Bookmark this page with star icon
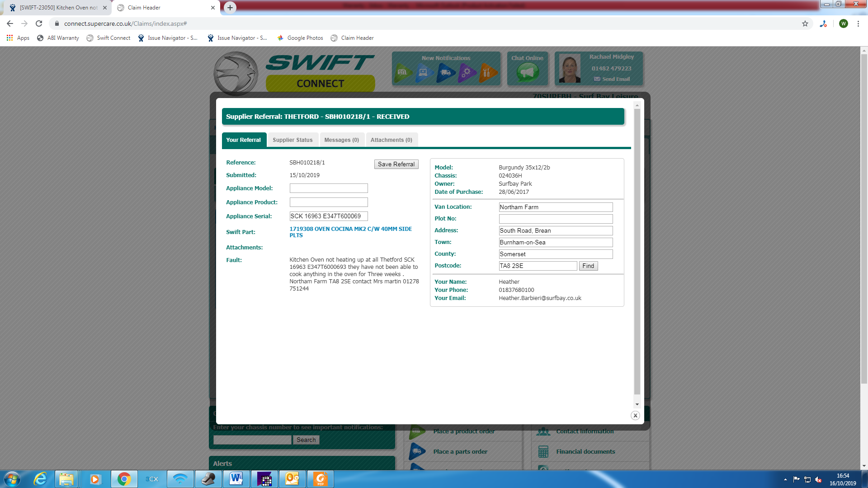This screenshot has height=488, width=868. 805,23
